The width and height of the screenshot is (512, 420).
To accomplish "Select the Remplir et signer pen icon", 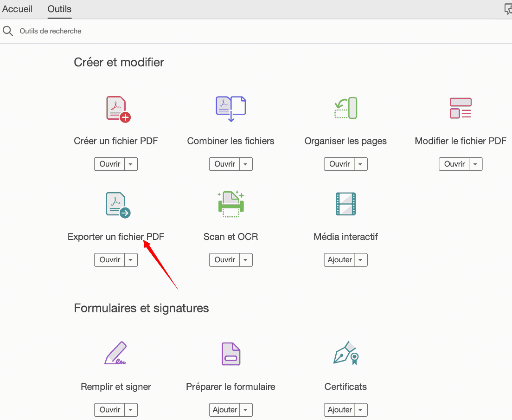I will [x=115, y=353].
